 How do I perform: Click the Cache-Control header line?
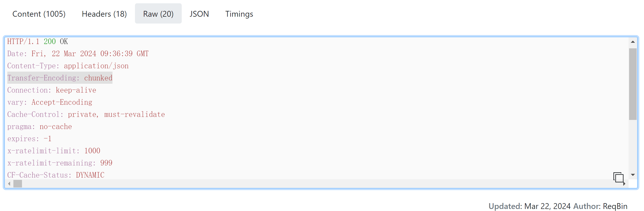pos(86,114)
